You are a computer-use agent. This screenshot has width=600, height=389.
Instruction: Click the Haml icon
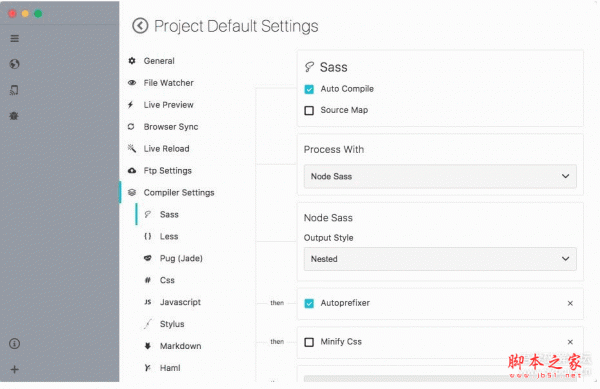[148, 368]
